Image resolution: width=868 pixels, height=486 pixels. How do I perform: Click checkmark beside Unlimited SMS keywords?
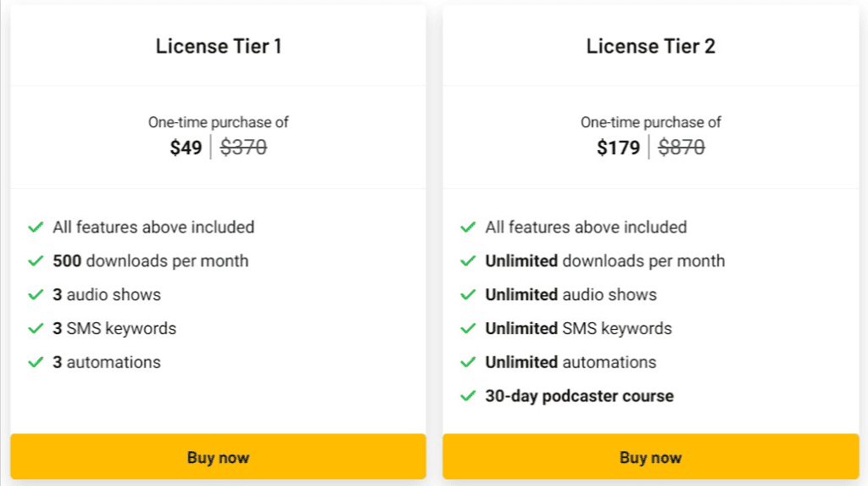click(468, 328)
